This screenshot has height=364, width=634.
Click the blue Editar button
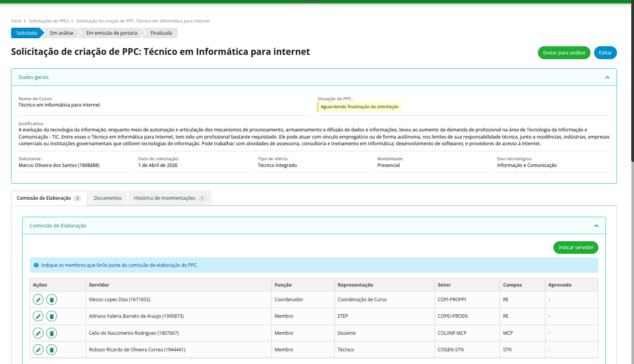[x=605, y=53]
